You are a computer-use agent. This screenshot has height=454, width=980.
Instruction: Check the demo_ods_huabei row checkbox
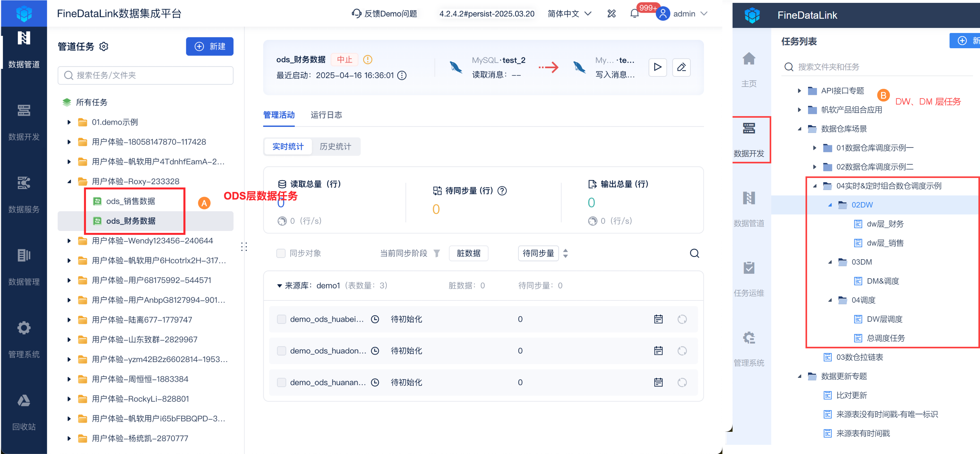[281, 319]
